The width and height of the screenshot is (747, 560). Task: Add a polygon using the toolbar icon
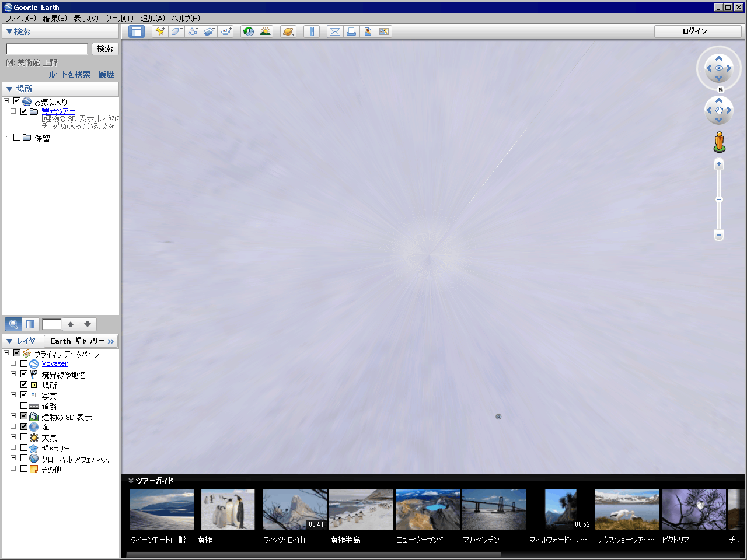pos(176,32)
